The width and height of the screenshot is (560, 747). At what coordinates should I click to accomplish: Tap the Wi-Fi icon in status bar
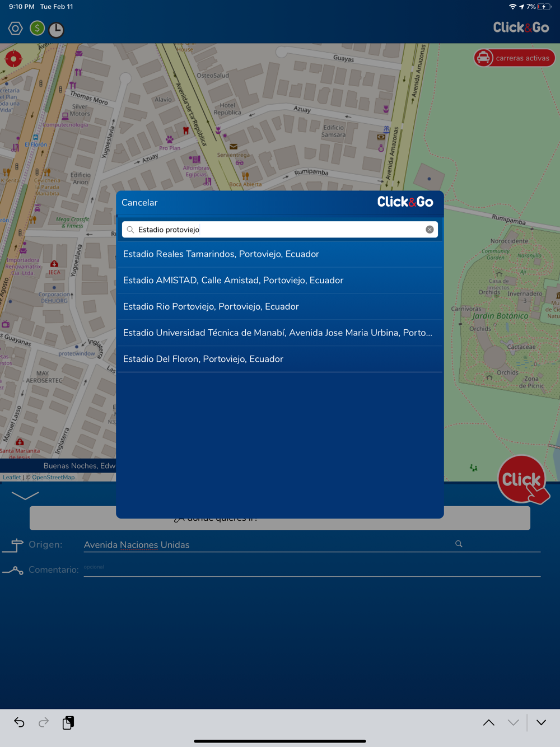tap(512, 7)
